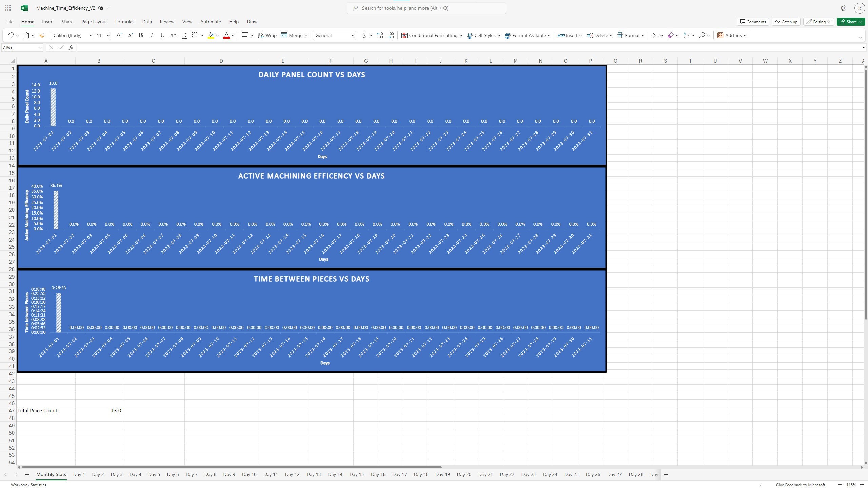The width and height of the screenshot is (868, 488).
Task: Click the Strikethrough formatting icon
Action: pyautogui.click(x=173, y=35)
